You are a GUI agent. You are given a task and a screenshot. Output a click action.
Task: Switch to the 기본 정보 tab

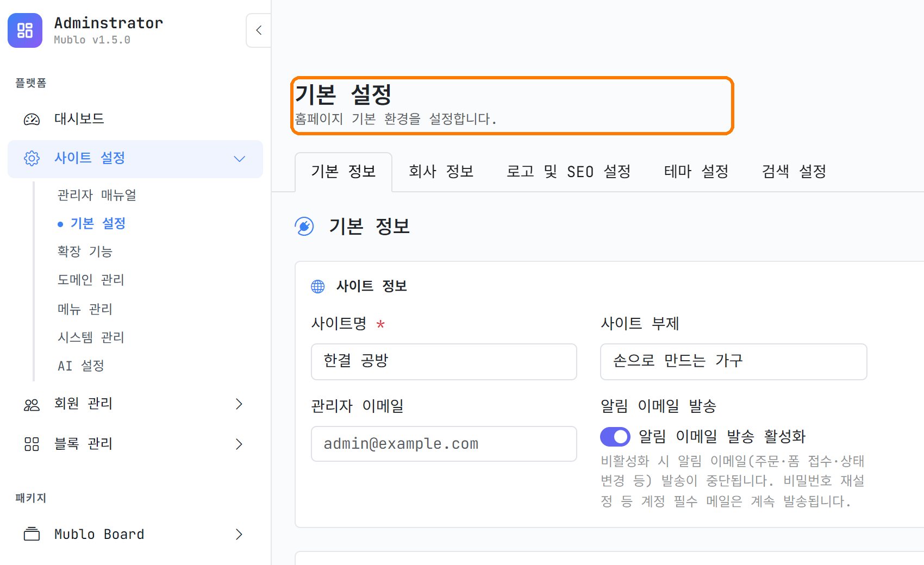[344, 172]
